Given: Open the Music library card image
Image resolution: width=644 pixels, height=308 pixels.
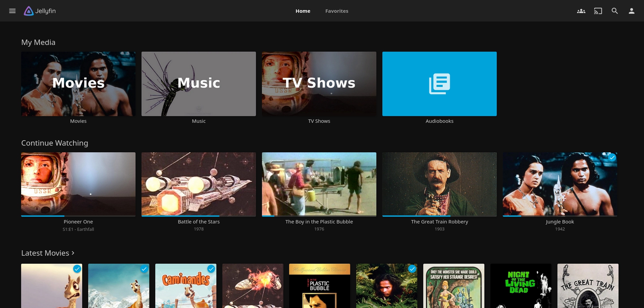Looking at the screenshot, I should [x=199, y=84].
